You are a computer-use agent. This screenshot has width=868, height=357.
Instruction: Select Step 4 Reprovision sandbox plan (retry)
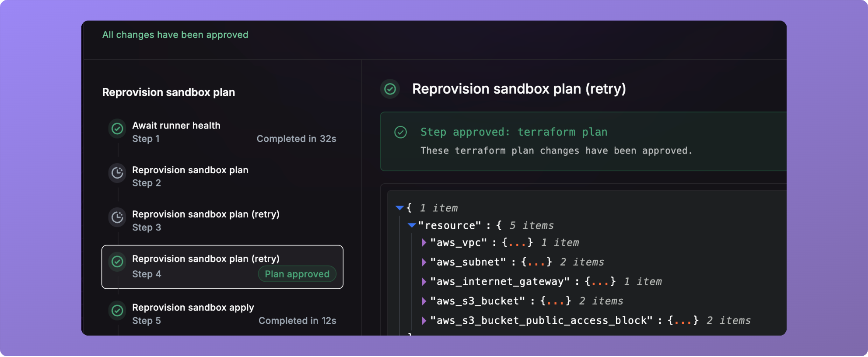(222, 267)
